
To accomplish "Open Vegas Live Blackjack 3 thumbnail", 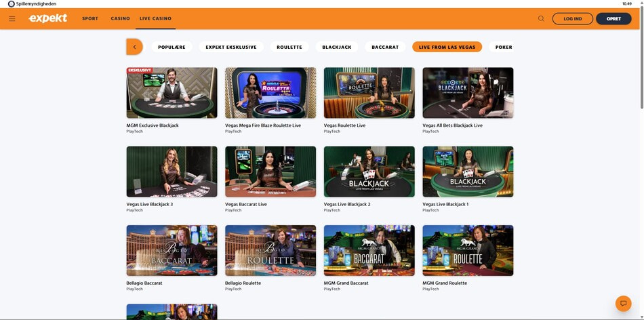I will pyautogui.click(x=172, y=172).
